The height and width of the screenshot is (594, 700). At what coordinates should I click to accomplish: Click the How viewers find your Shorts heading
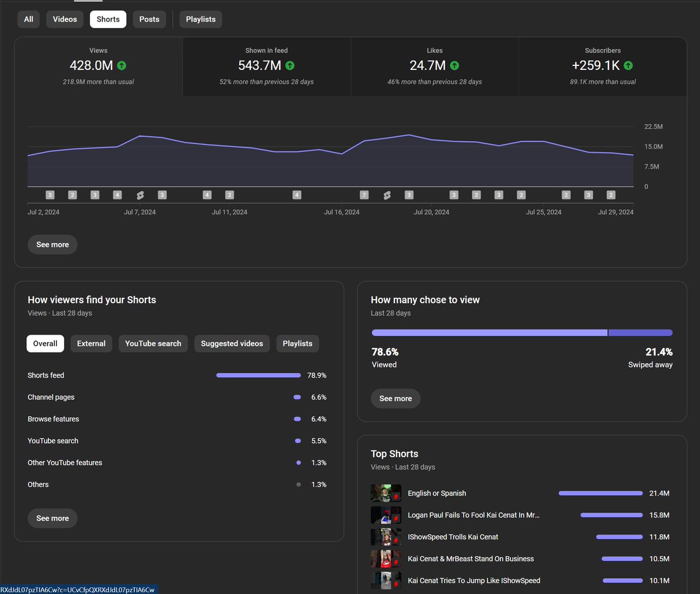(x=92, y=300)
